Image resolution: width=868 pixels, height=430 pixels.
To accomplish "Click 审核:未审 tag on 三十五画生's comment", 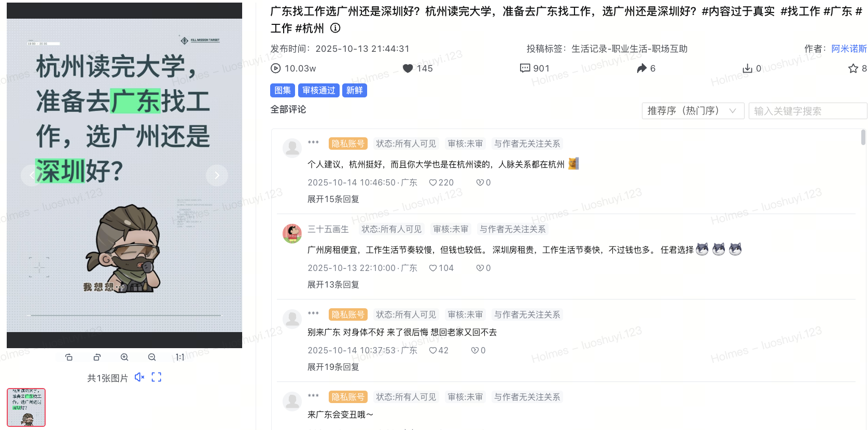I will click(x=451, y=229).
